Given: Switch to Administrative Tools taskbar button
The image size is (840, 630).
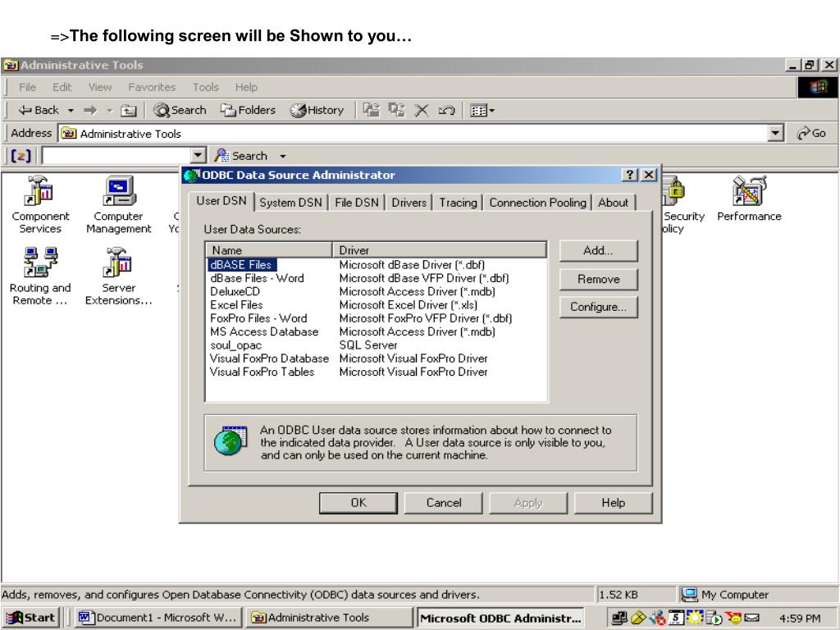Looking at the screenshot, I should pyautogui.click(x=329, y=617).
